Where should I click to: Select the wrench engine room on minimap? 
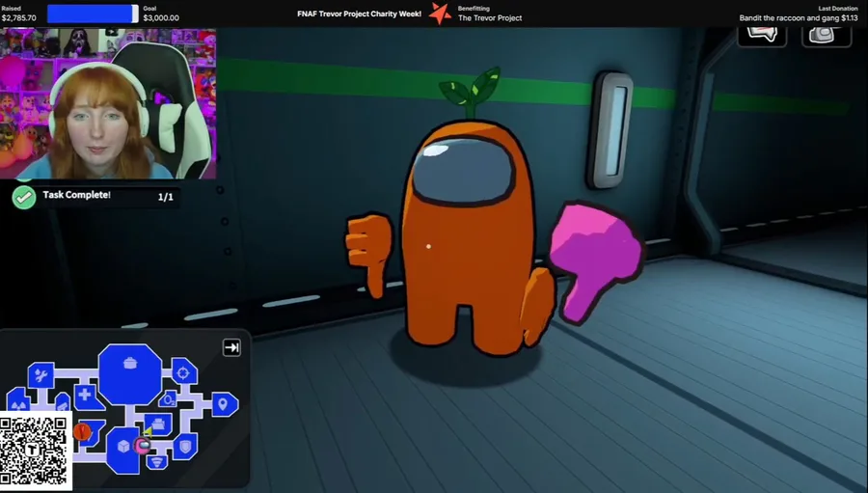click(x=41, y=375)
